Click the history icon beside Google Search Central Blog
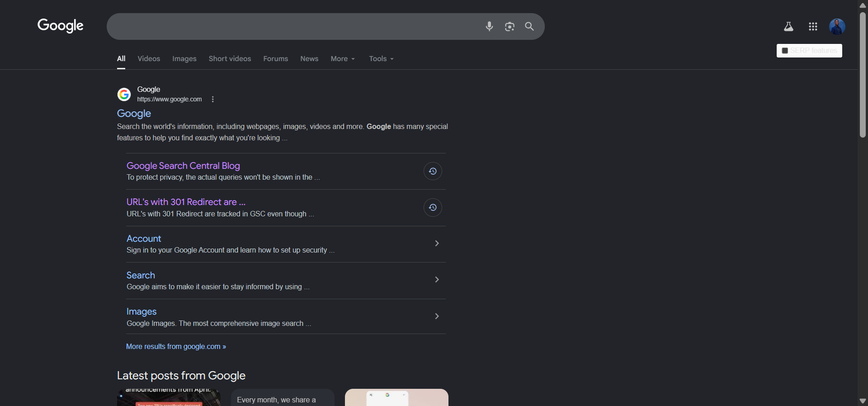Image resolution: width=868 pixels, height=406 pixels. pyautogui.click(x=433, y=171)
